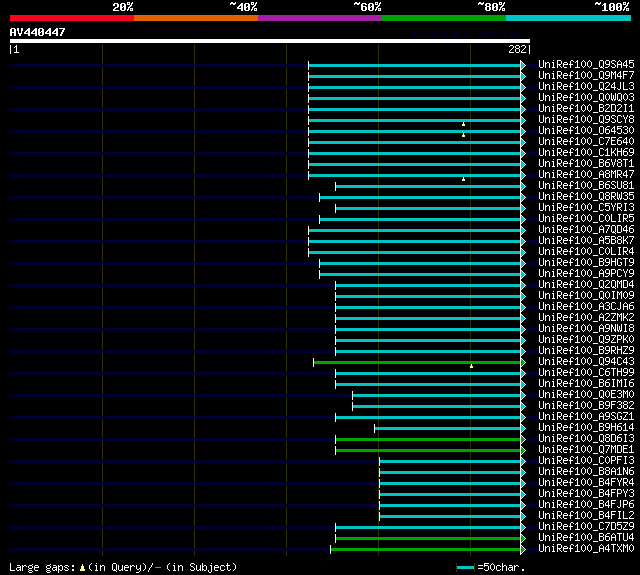Image resolution: width=640 pixels, height=575 pixels.
Task: Click the cyan ~100% identity color band
Action: click(x=569, y=18)
